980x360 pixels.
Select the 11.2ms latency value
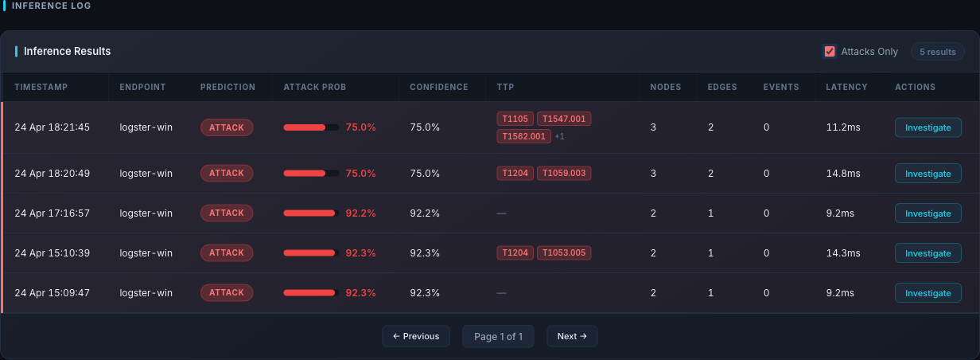(843, 127)
